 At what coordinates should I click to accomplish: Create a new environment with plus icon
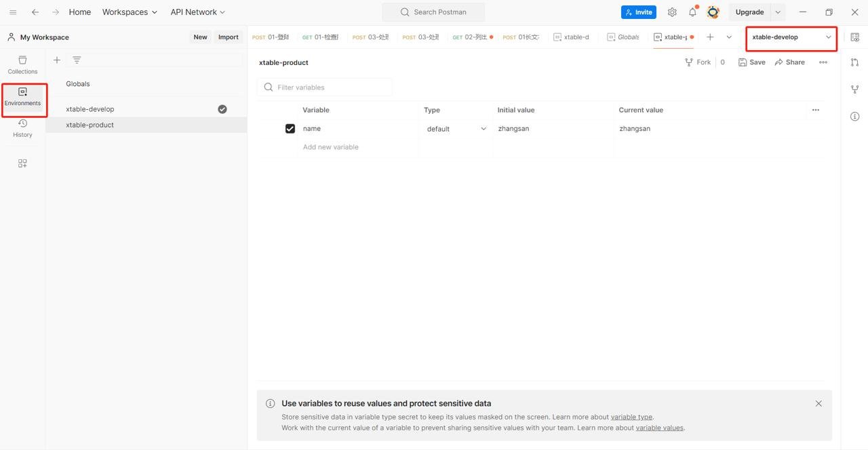click(x=57, y=60)
